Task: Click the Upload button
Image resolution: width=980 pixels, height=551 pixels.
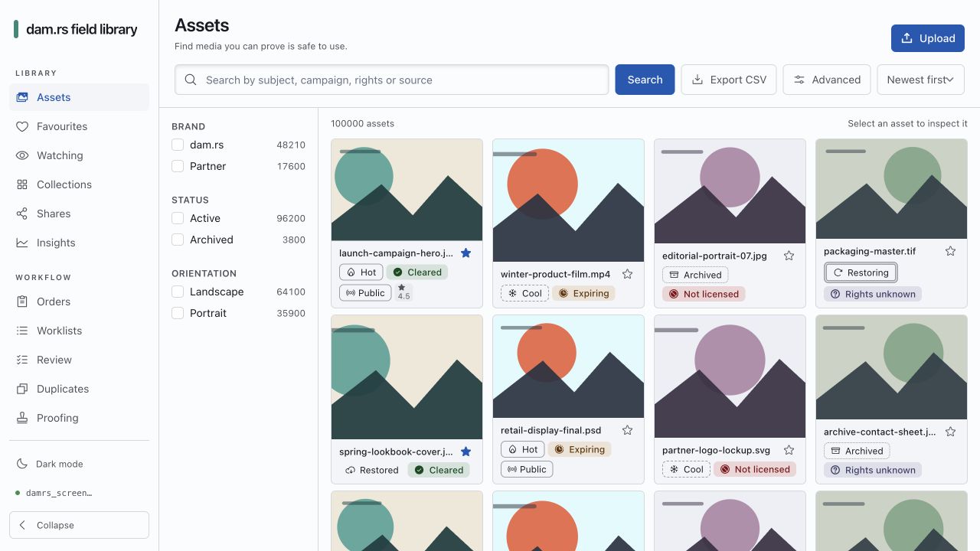Action: click(x=928, y=38)
